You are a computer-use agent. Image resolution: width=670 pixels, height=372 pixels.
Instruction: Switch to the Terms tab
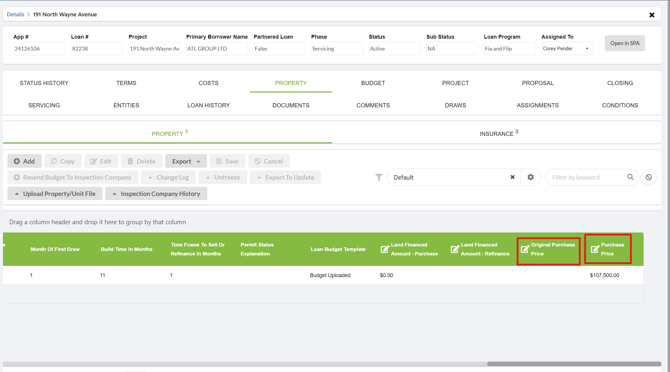click(126, 83)
